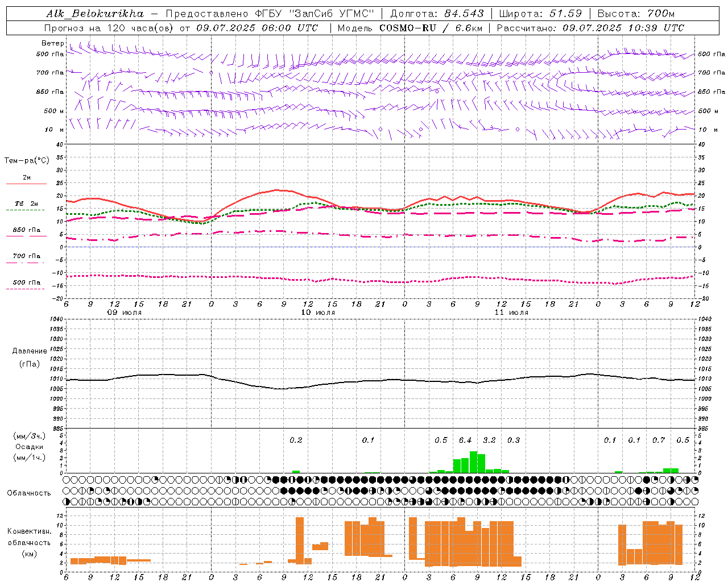Click the Alk_Belokurikha station title

click(x=95, y=14)
